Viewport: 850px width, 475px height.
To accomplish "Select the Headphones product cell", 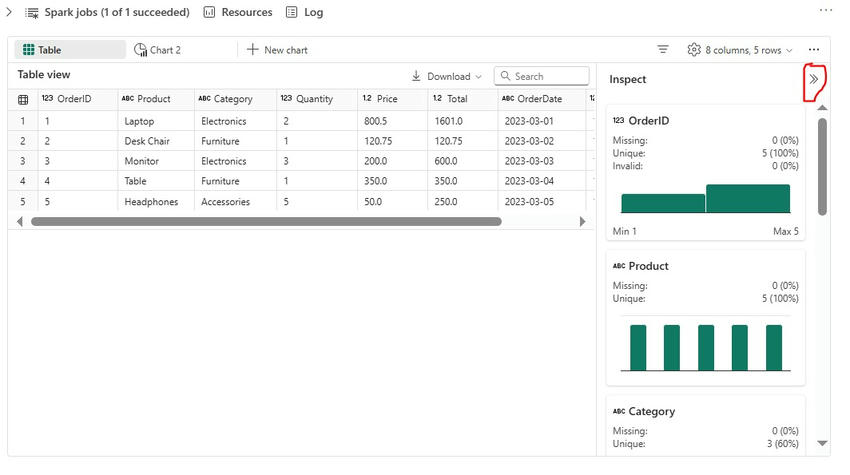I will [x=151, y=201].
